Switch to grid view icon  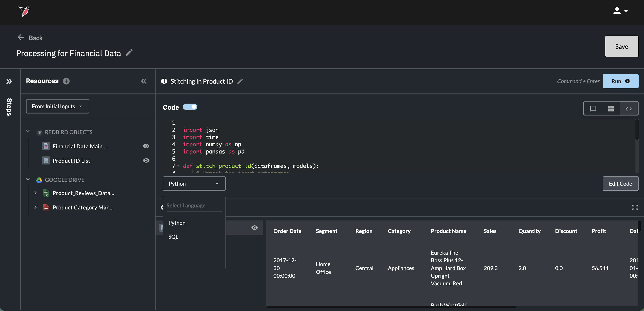pos(611,108)
